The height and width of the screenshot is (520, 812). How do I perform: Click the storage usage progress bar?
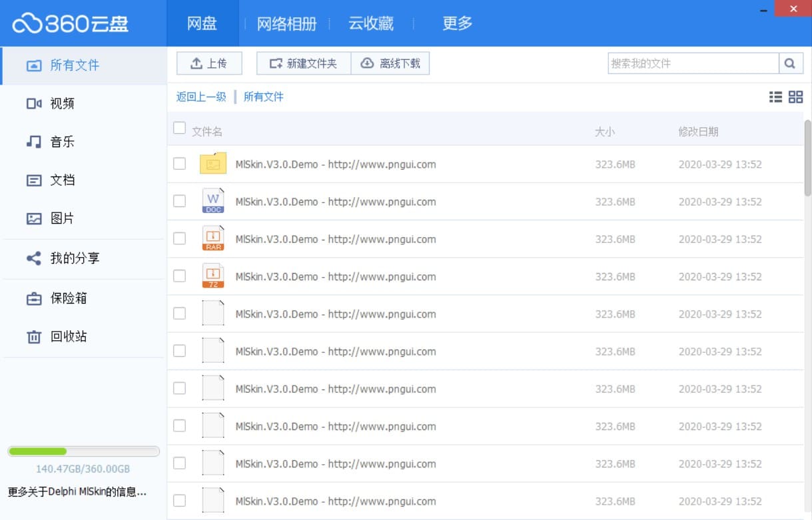click(x=84, y=451)
